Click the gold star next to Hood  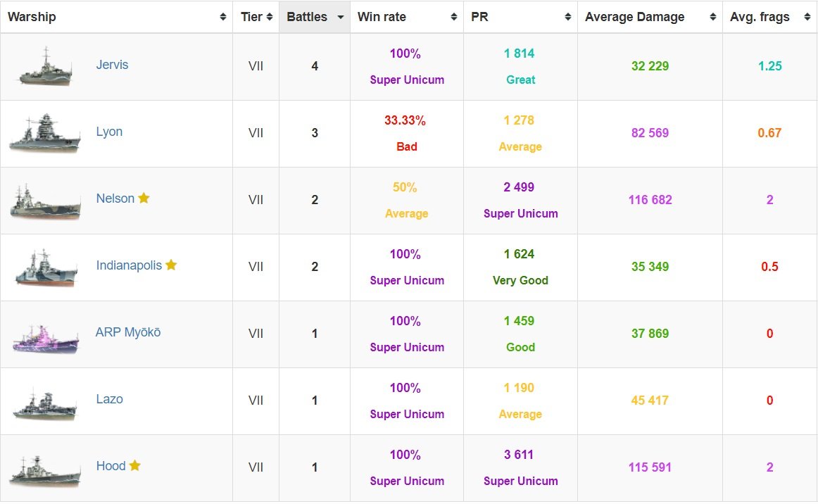[x=134, y=465]
